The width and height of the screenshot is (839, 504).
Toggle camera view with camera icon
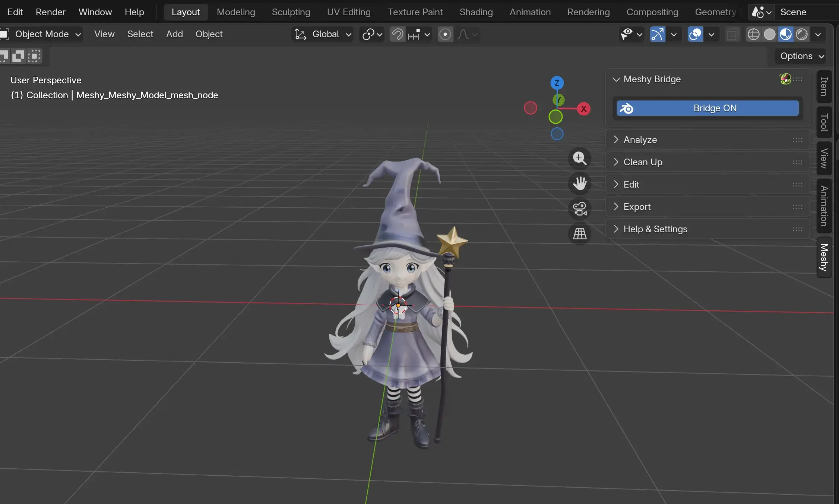pyautogui.click(x=579, y=208)
